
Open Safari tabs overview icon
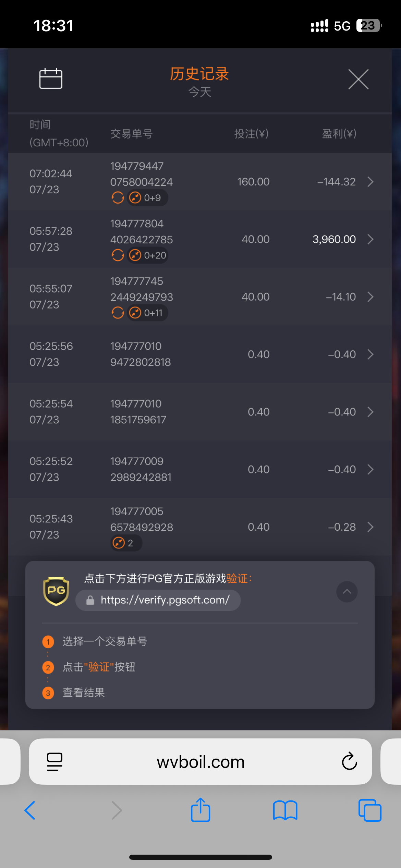(369, 810)
